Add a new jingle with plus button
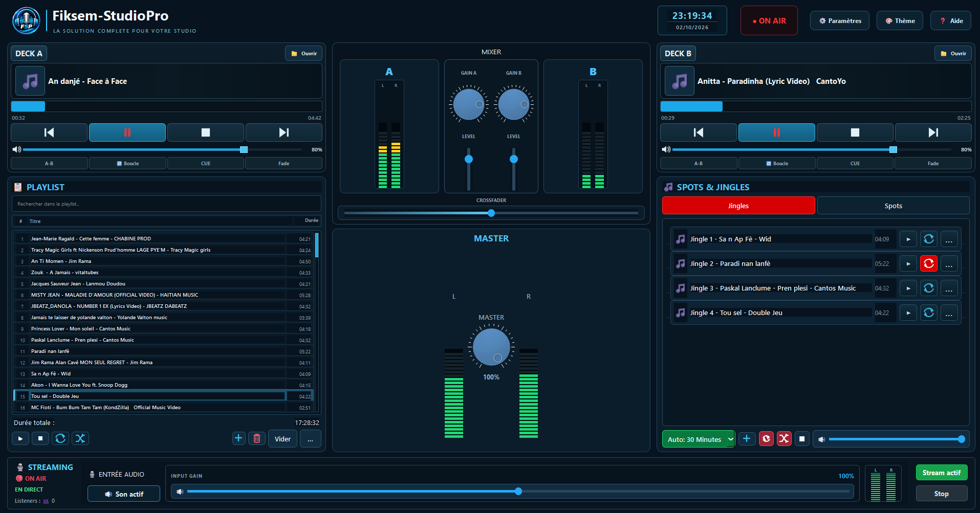 (x=747, y=439)
